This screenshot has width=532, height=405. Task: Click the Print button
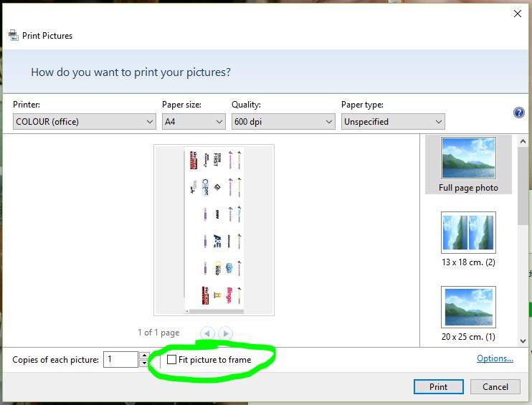(438, 386)
